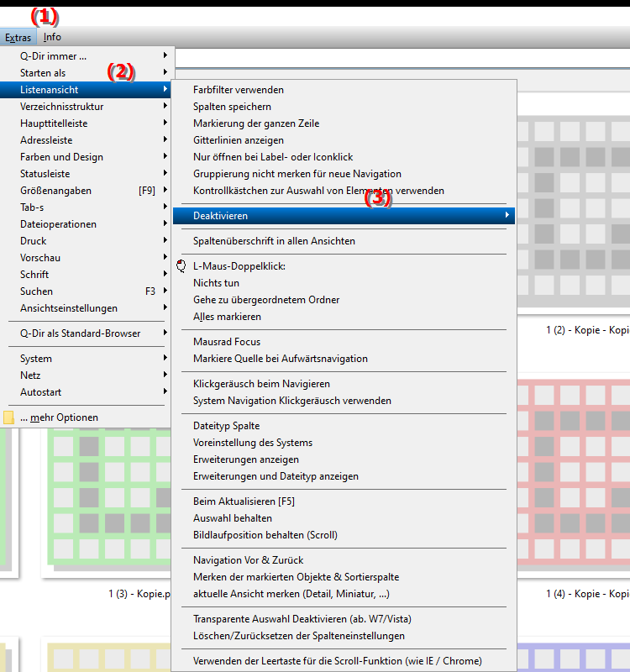Click the folder icon beside mehr Optionen

point(8,417)
